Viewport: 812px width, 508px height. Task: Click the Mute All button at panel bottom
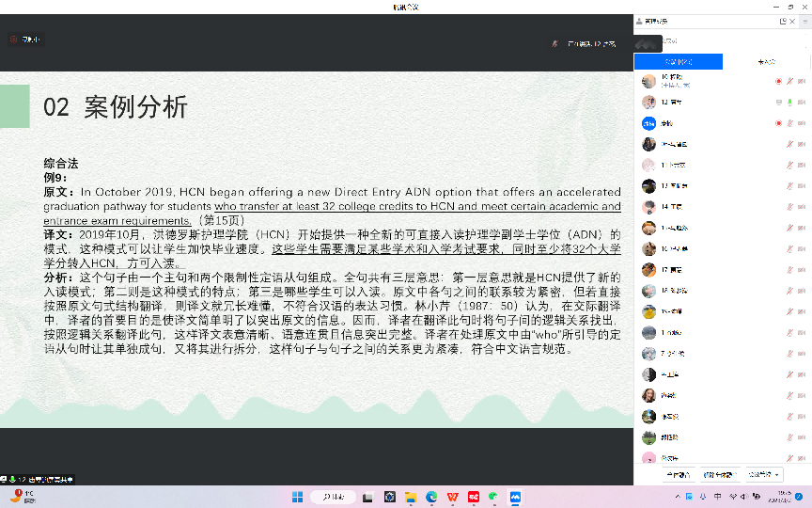tap(678, 475)
